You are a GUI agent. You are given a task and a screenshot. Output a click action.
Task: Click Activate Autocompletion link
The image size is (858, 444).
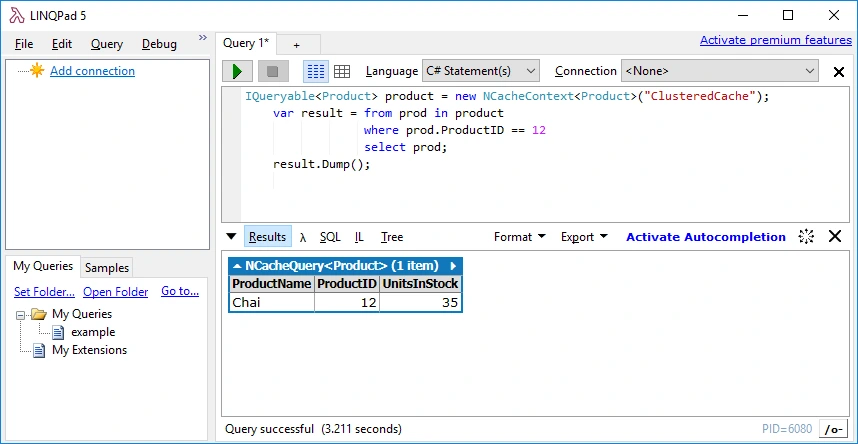point(706,237)
